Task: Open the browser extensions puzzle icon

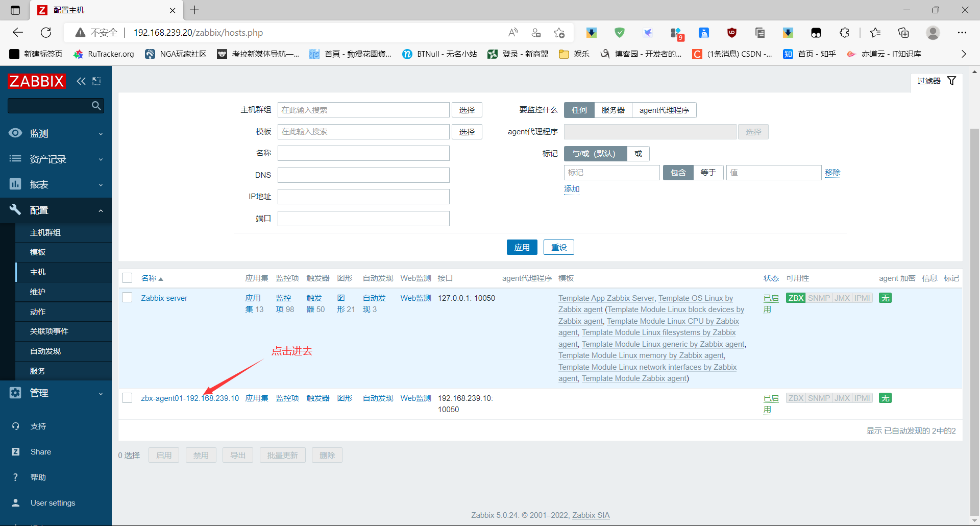Action: (844, 33)
